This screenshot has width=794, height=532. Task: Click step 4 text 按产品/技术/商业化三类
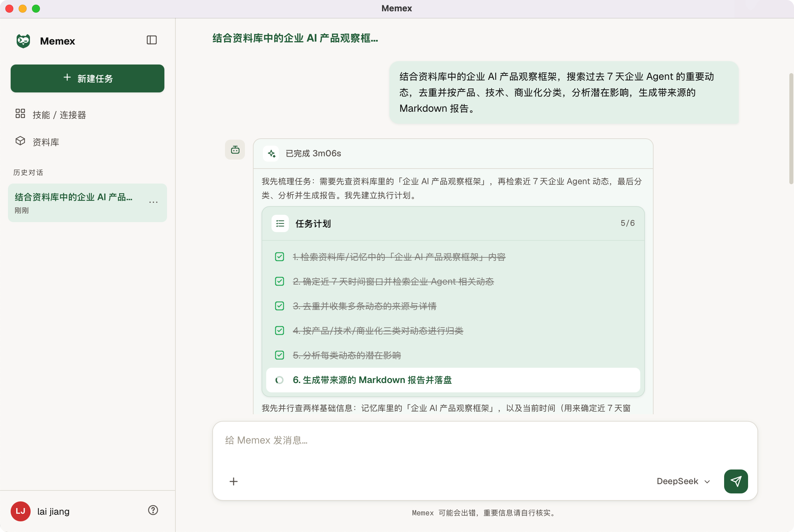click(x=378, y=331)
